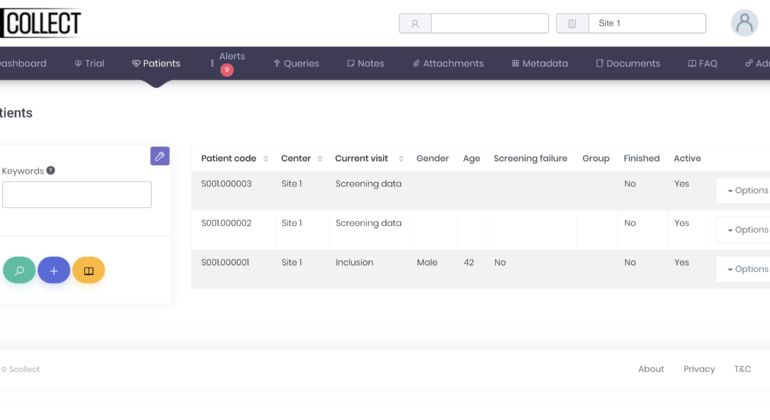Screen dimensions: 770x420
Task: Click the blue plus add-patient button
Action: (54, 270)
